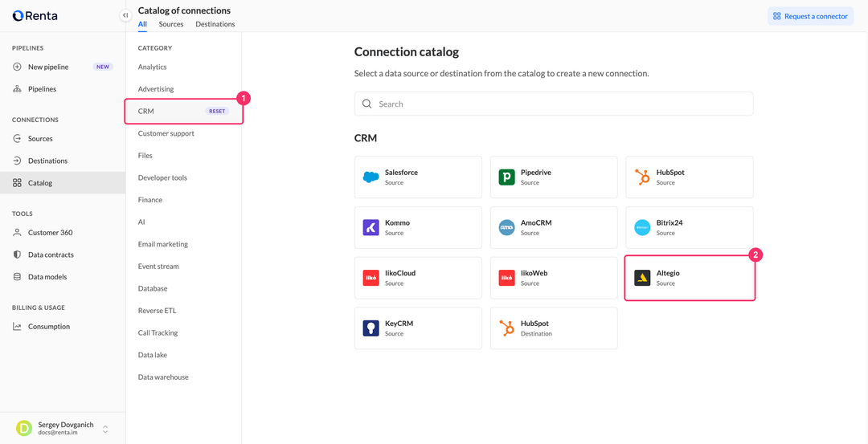Reset the CRM category filter
This screenshot has width=868, height=444.
[217, 111]
